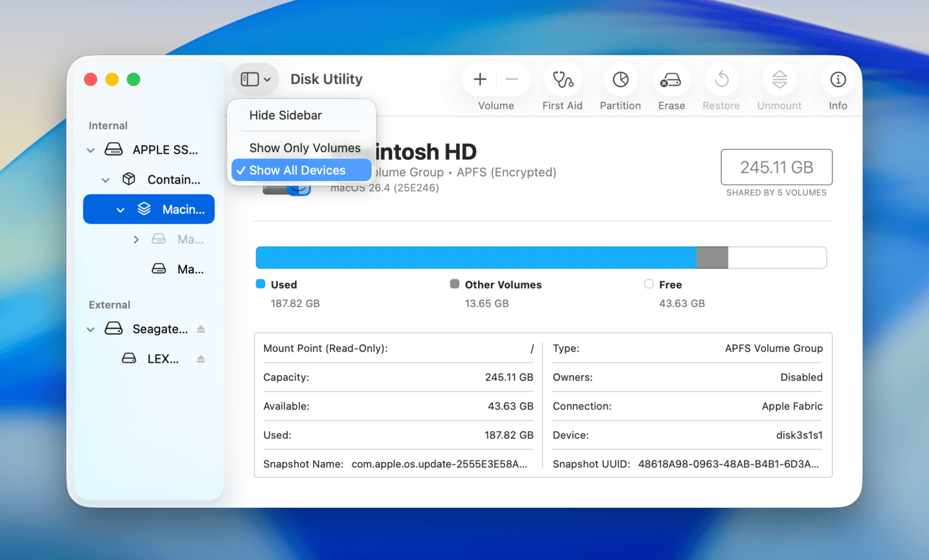Viewport: 929px width, 560px height.
Task: Click the Internal sidebar section header
Action: coord(108,126)
